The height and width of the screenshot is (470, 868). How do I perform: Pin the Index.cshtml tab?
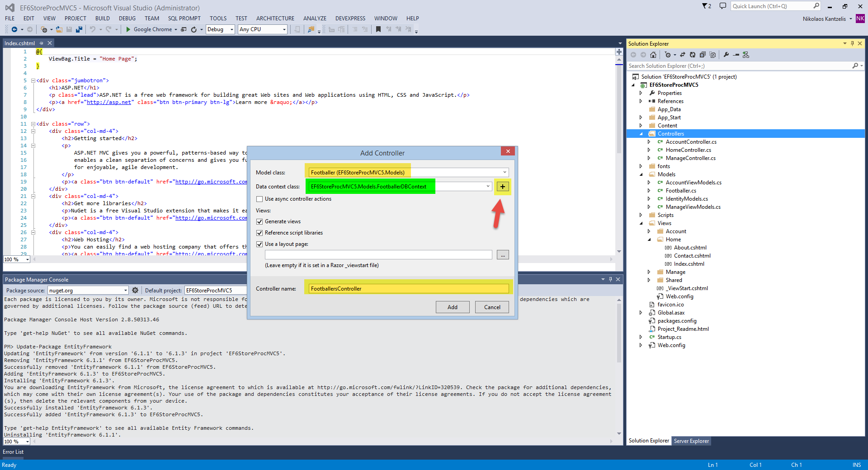[42, 43]
